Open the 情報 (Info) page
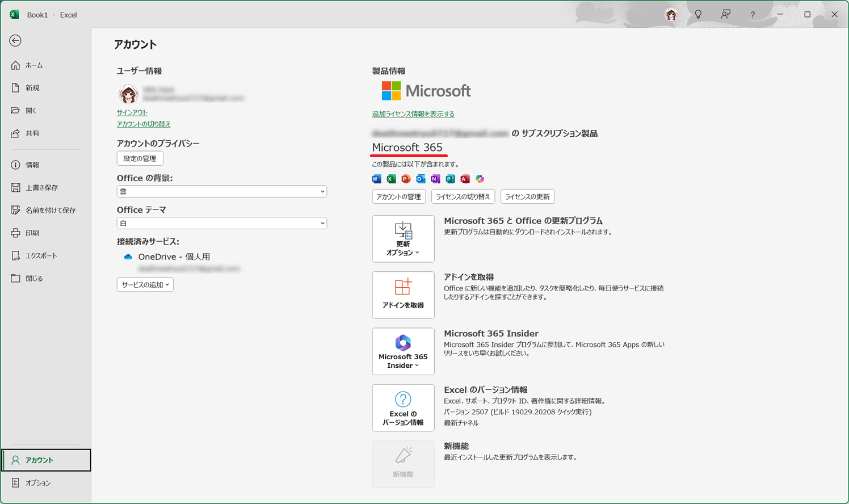This screenshot has width=849, height=504. pos(45,165)
